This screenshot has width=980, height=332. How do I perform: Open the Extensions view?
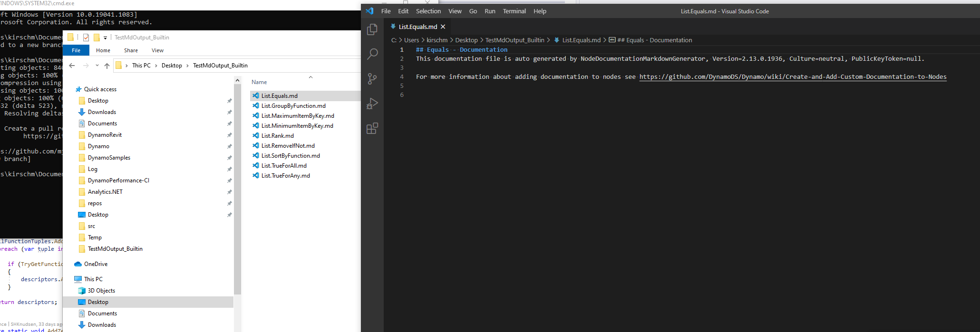372,128
